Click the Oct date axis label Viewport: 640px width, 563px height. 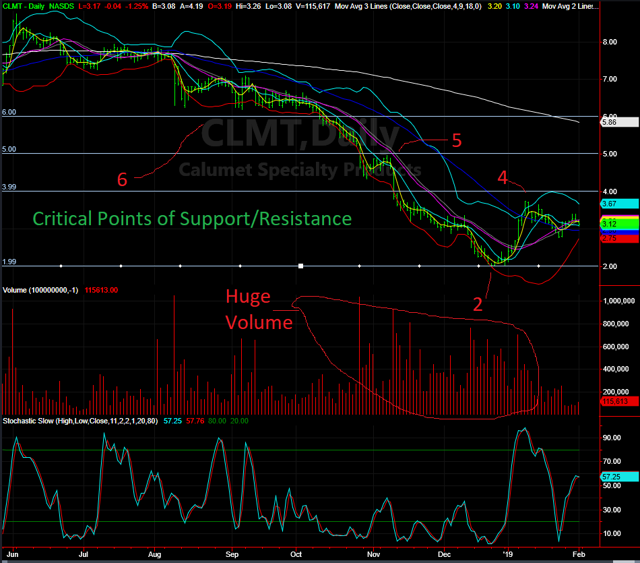click(x=296, y=554)
